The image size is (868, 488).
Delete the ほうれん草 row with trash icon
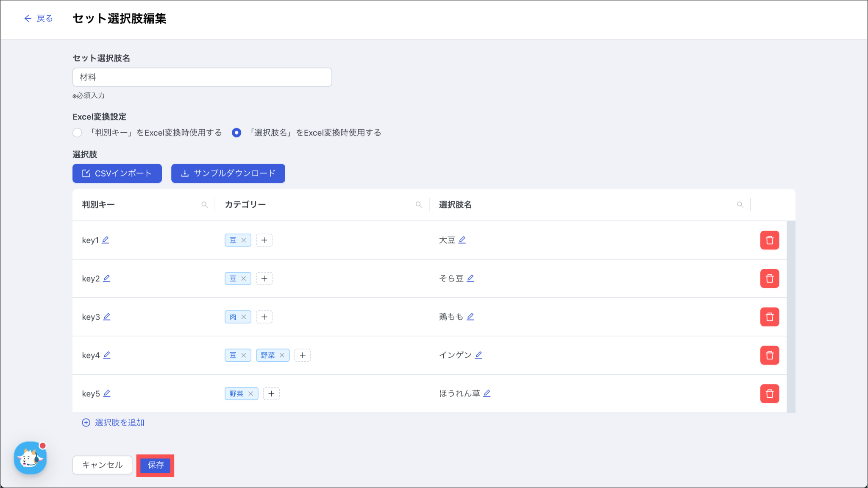[769, 394]
